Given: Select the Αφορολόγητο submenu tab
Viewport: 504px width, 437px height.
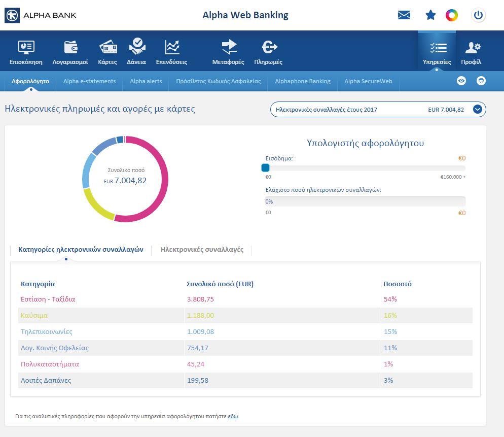Looking at the screenshot, I should [x=30, y=81].
